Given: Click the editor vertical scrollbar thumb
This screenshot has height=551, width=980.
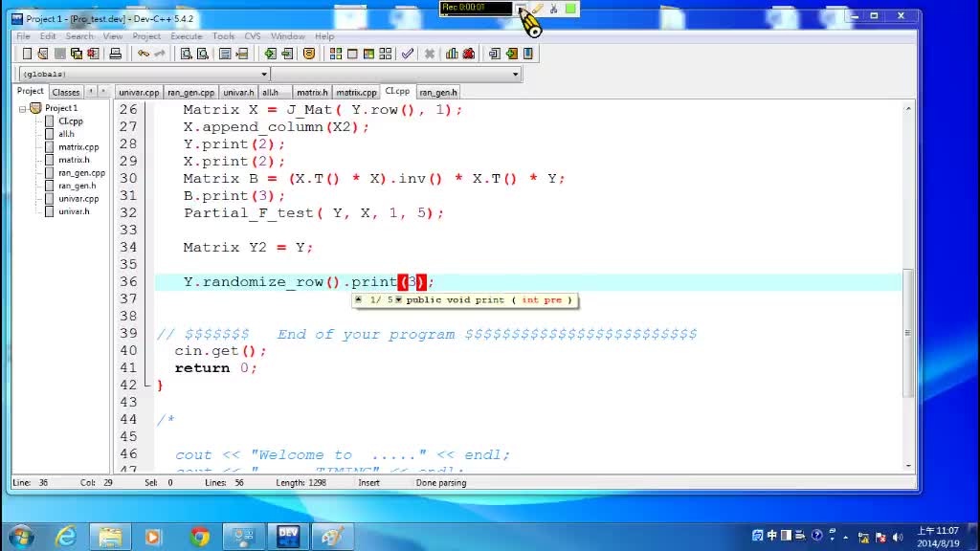Looking at the screenshot, I should tap(908, 333).
